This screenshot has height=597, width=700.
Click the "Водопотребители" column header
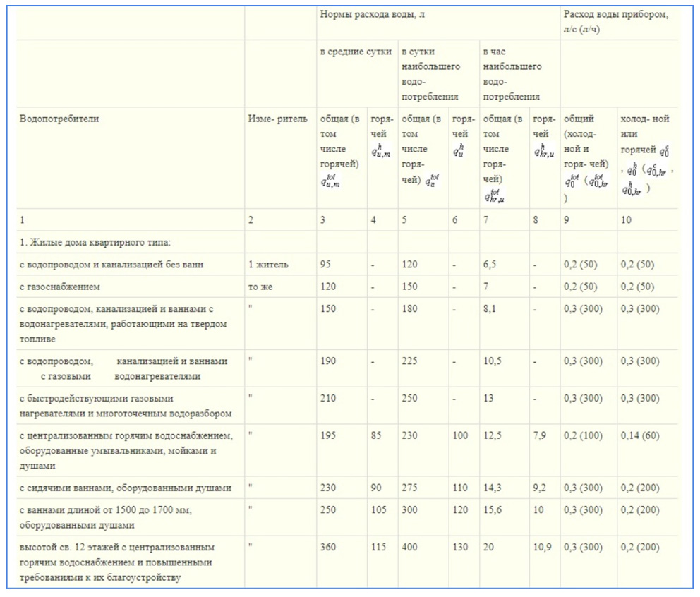[59, 119]
